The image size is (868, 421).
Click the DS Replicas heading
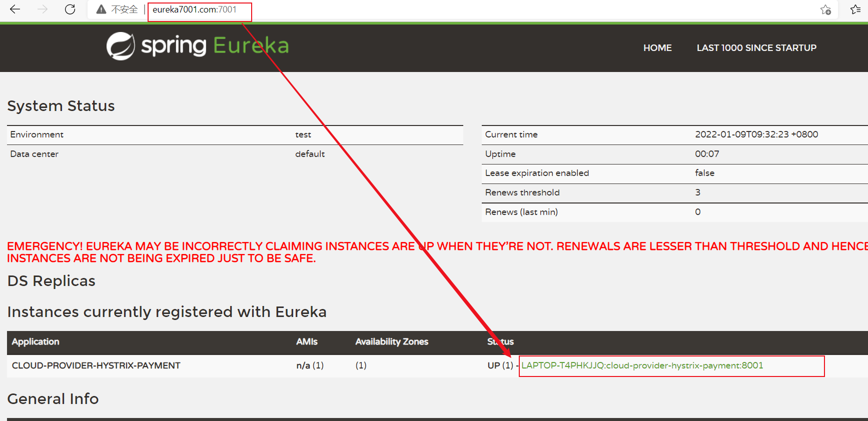click(51, 281)
